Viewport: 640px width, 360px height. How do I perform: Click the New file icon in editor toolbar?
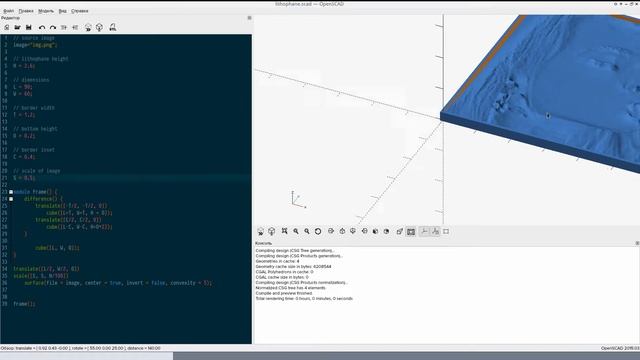7,27
